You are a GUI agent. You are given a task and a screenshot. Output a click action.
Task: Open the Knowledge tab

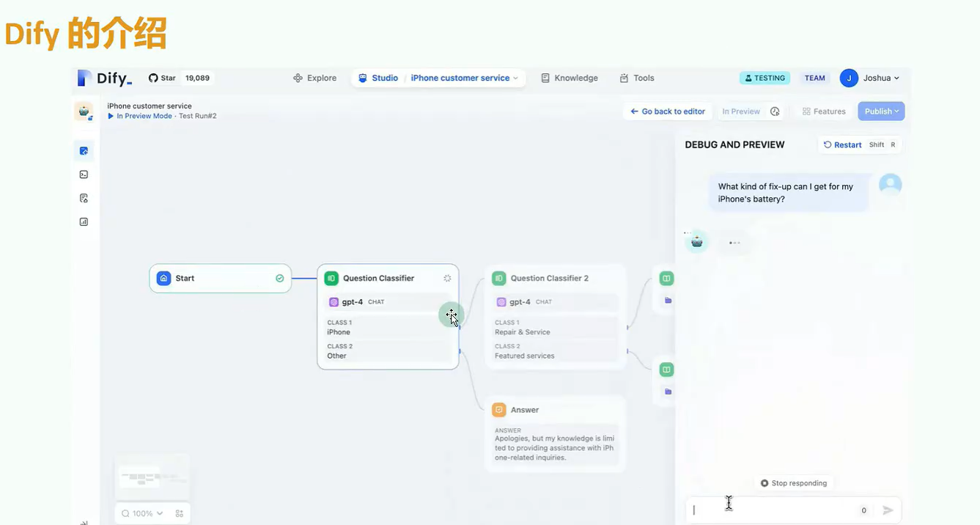click(x=570, y=78)
